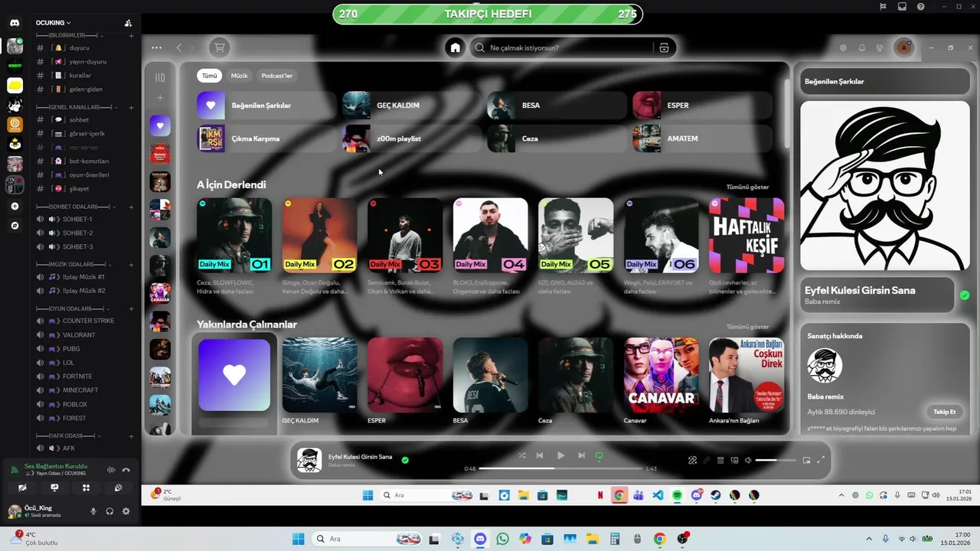Open the Friend Activity icon
The image size is (980, 551).
point(880,47)
